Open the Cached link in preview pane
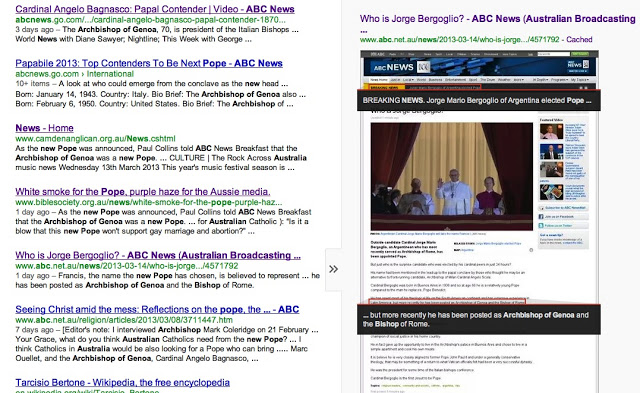This screenshot has height=393, width=640. click(579, 40)
